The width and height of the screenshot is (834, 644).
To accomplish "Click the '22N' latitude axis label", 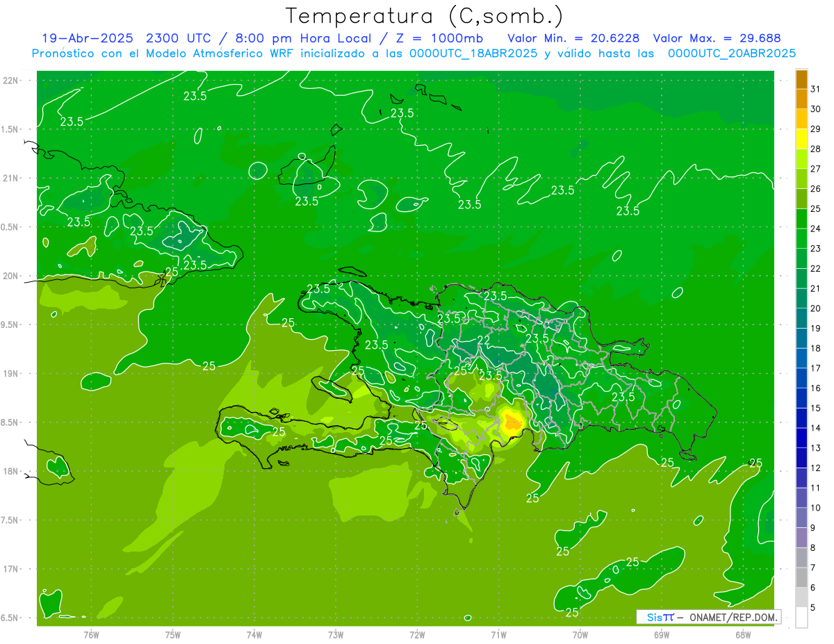I will pyautogui.click(x=10, y=81).
